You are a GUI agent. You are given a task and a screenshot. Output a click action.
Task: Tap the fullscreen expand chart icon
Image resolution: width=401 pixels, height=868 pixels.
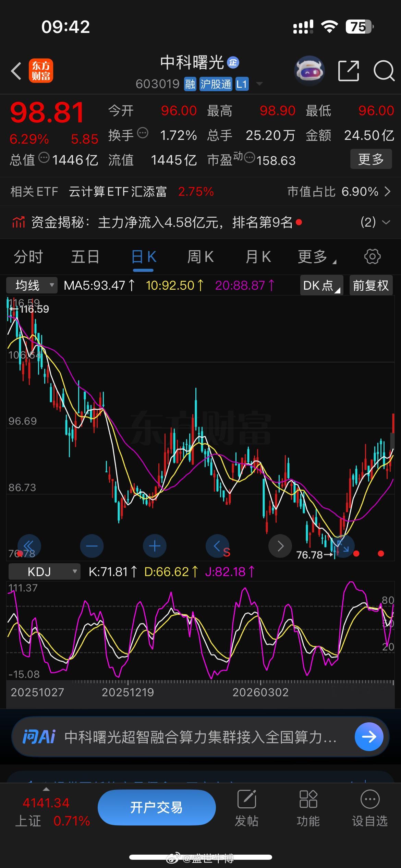pyautogui.click(x=343, y=546)
